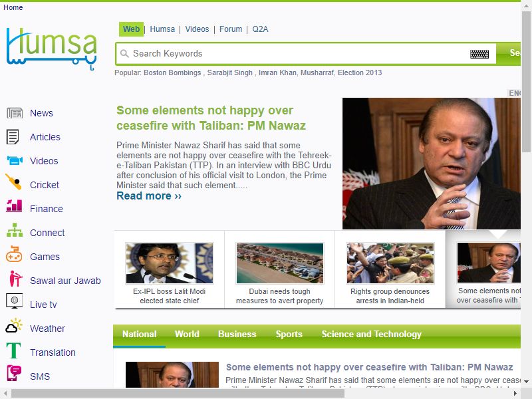Click Read more link under headline
The image size is (532, 399).
[x=149, y=196]
